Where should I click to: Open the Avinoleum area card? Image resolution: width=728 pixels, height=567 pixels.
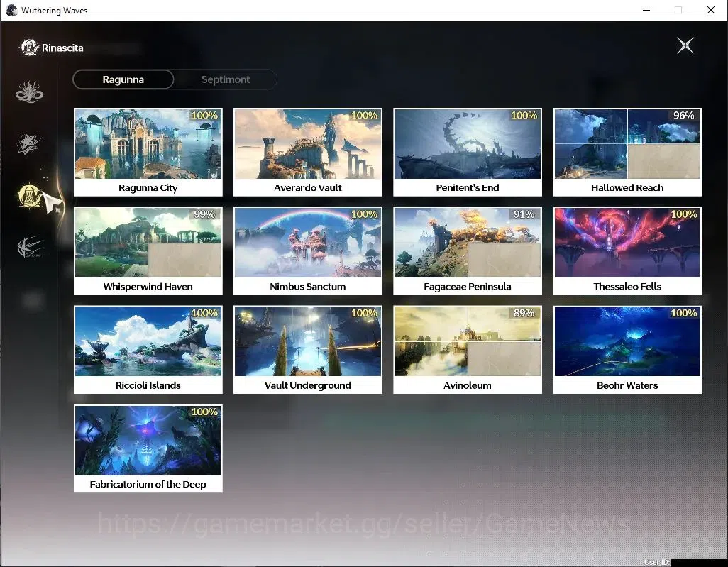click(x=468, y=350)
